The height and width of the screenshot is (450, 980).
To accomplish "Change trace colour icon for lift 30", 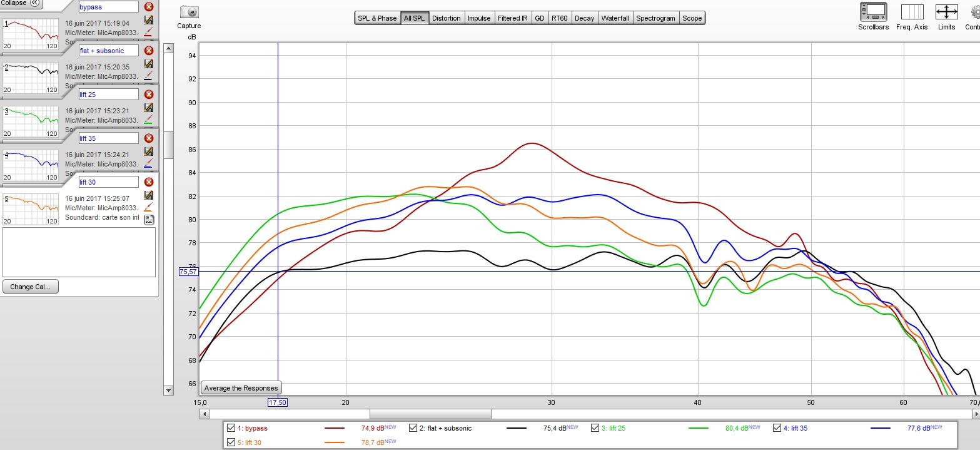I will coord(149,207).
